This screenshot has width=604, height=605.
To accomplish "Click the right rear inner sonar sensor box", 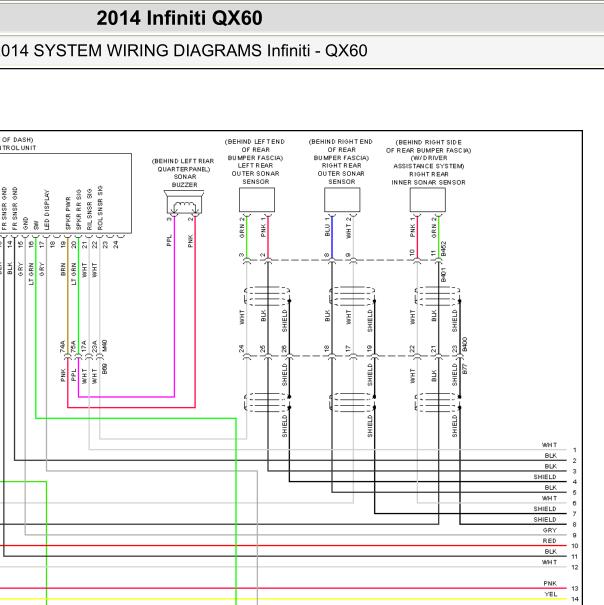I will pyautogui.click(x=428, y=200).
